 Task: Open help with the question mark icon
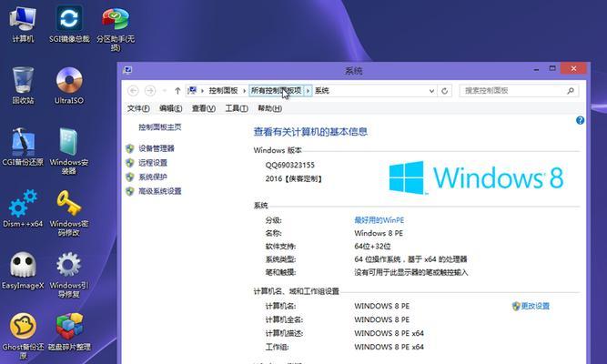click(580, 120)
